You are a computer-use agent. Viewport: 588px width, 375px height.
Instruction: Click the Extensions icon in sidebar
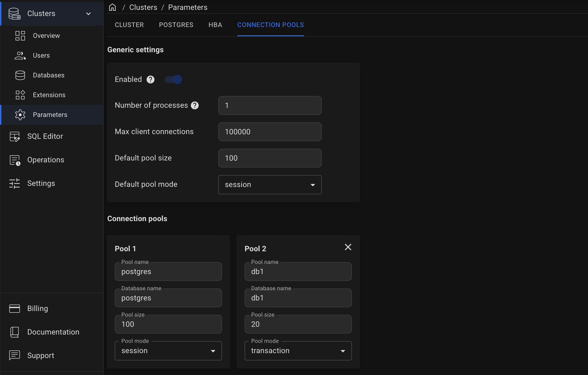click(x=20, y=95)
